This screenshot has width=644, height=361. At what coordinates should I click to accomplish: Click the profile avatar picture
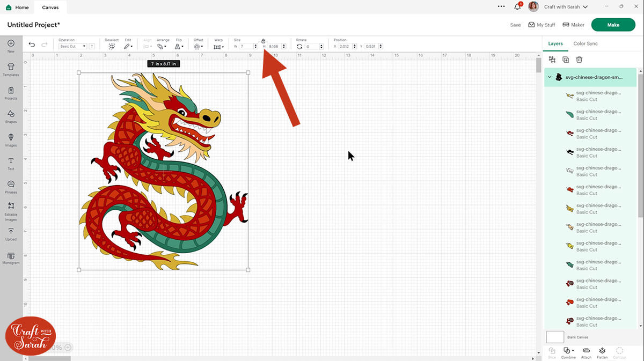533,6
